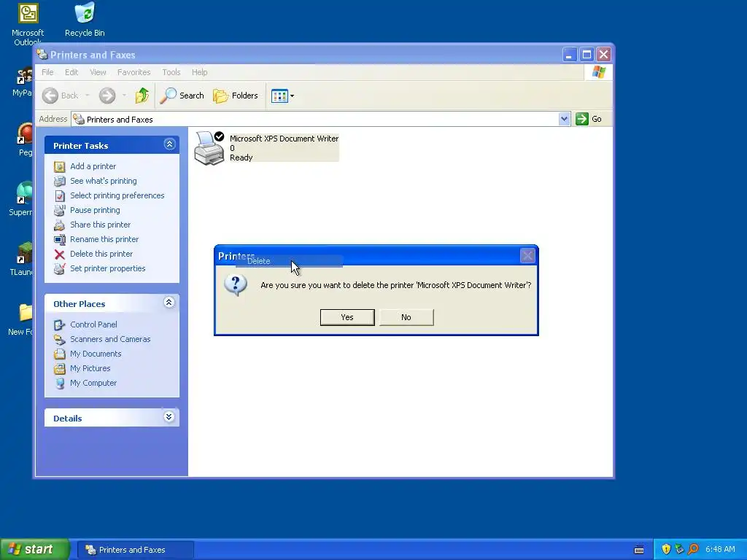The image size is (747, 560).
Task: Select the Microsoft XPS Document Writer printer icon
Action: 209,148
